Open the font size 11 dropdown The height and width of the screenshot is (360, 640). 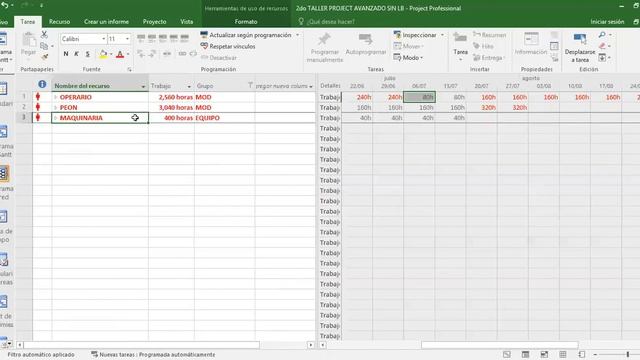(x=127, y=39)
